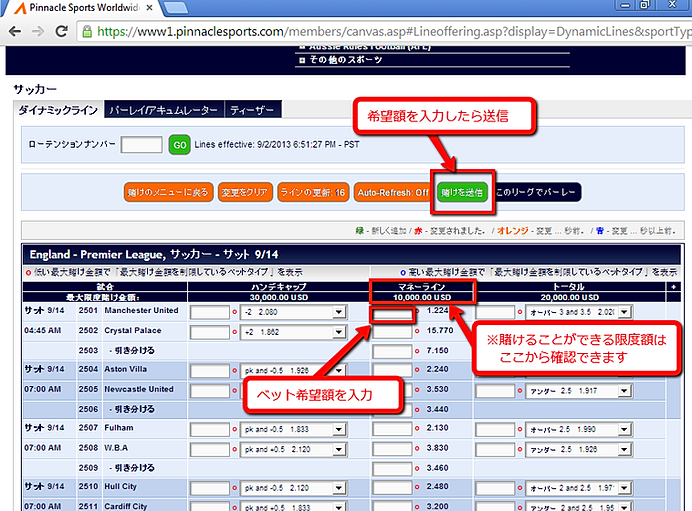692x511 pixels.
Task: Click the green padlock security icon
Action: pos(87,31)
